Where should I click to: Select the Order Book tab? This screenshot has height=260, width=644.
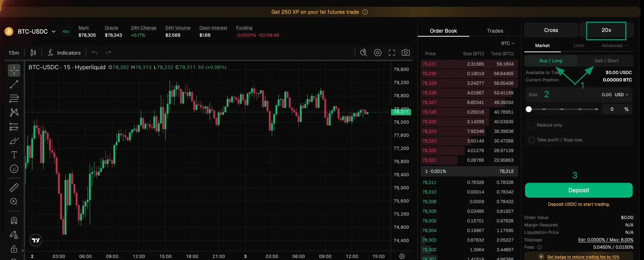[443, 31]
